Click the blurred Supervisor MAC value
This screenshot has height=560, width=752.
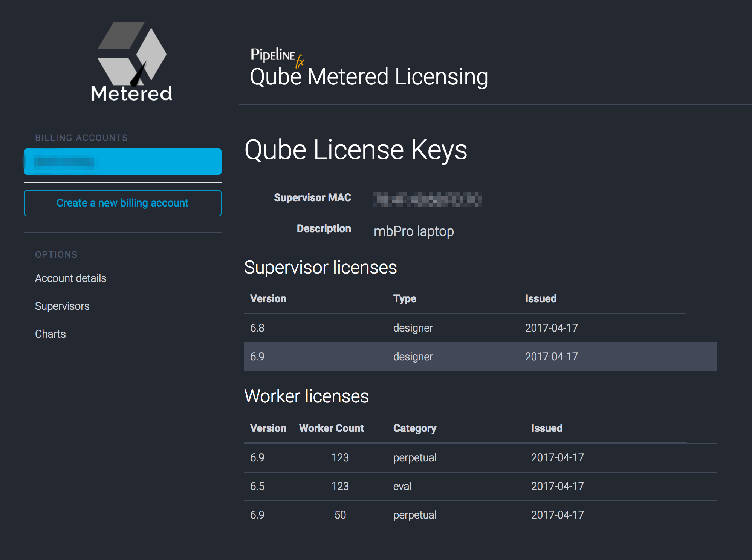click(427, 199)
